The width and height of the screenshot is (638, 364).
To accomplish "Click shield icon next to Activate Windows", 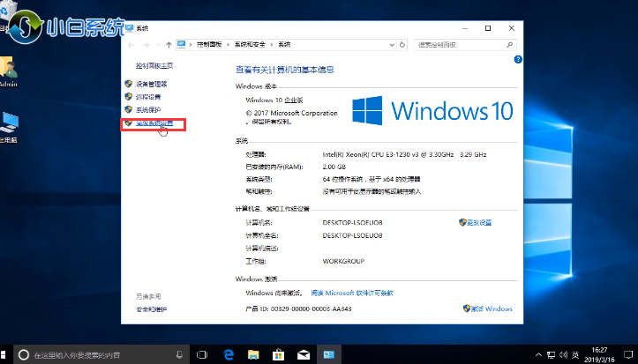I will click(x=467, y=308).
